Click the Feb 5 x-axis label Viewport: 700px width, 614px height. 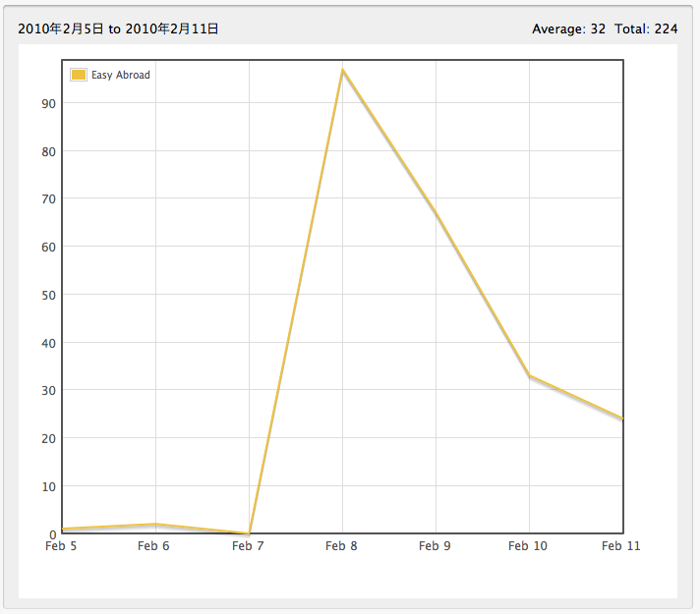pyautogui.click(x=61, y=546)
